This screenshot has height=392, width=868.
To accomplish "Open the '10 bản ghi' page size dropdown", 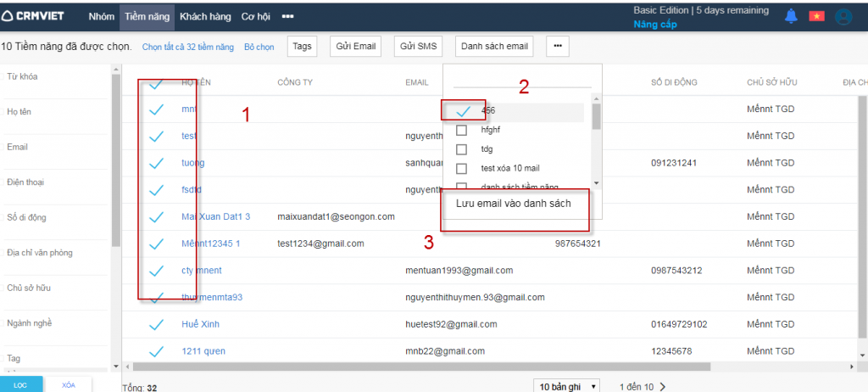I will (x=567, y=387).
